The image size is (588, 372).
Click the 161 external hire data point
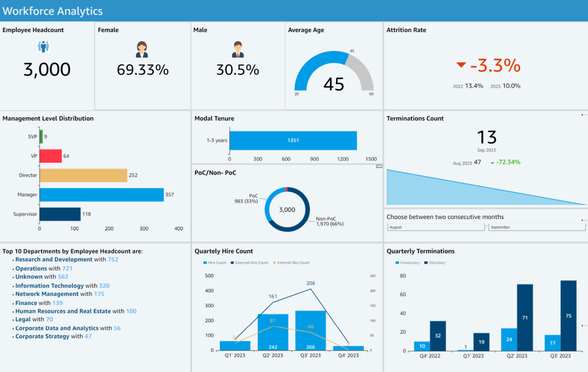point(273,303)
